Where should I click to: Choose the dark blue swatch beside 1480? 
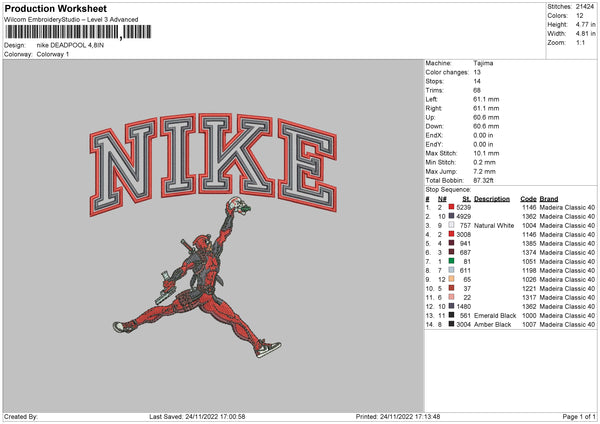pos(452,306)
